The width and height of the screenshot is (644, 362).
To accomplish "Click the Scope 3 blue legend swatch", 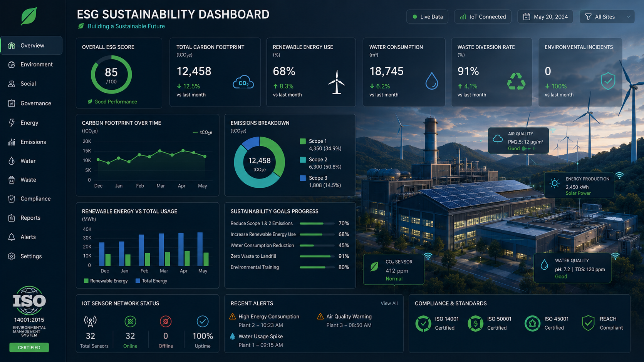I will (303, 178).
